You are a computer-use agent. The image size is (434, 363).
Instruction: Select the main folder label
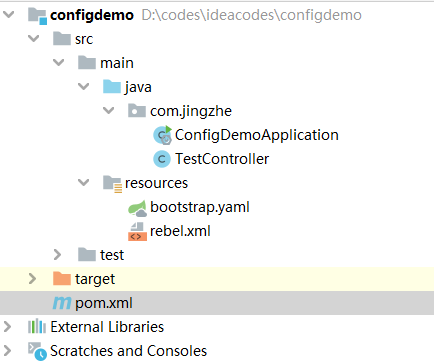(117, 63)
